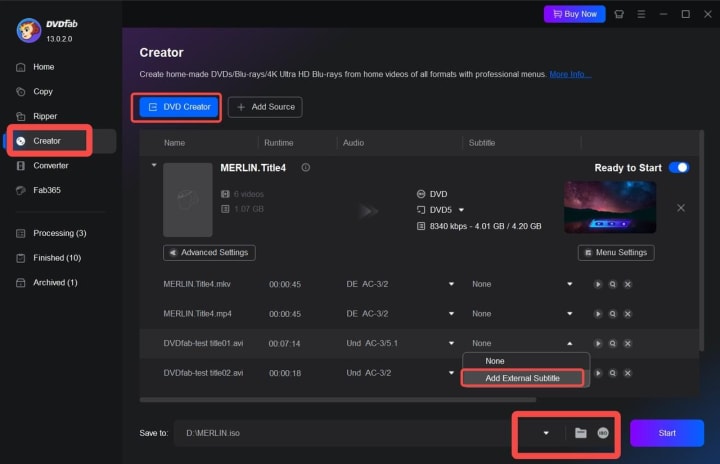720x464 pixels.
Task: Select the DVDfab-test title02.avi file name
Action: point(203,373)
